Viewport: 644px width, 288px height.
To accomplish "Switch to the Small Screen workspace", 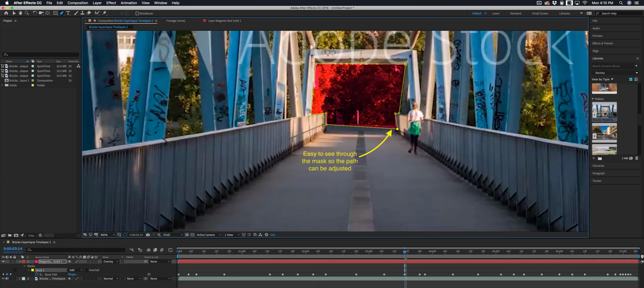I will pos(540,13).
